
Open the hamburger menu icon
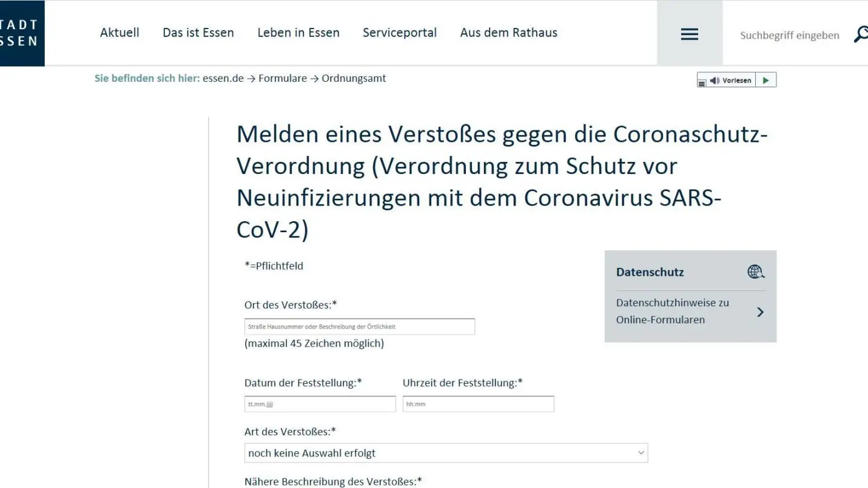pos(689,35)
